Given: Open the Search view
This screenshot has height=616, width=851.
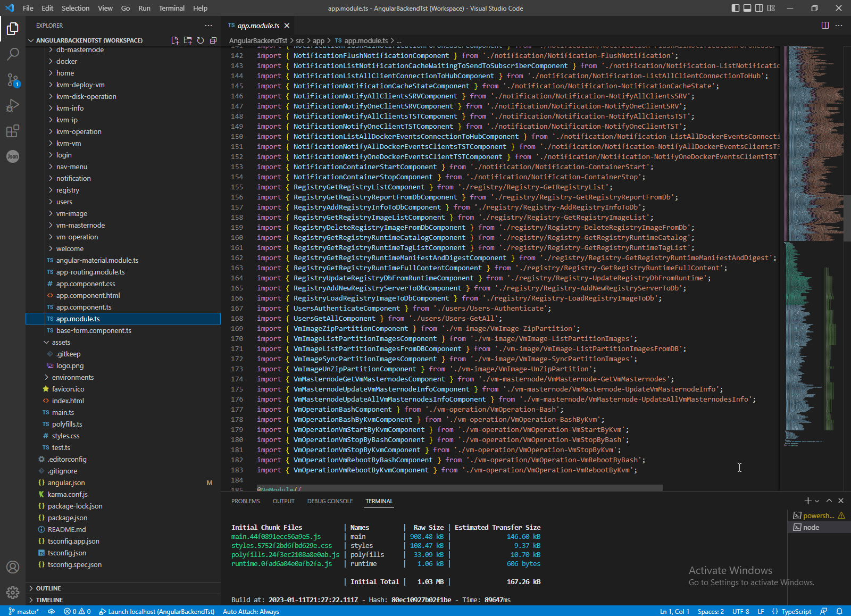Looking at the screenshot, I should [13, 54].
